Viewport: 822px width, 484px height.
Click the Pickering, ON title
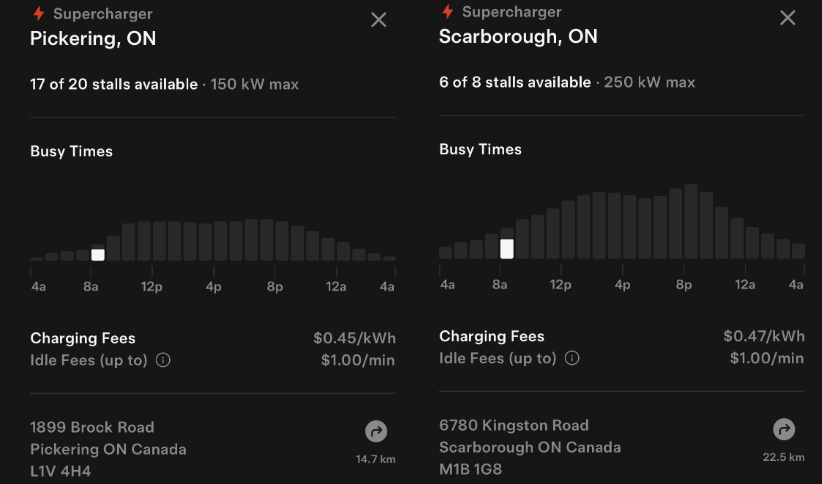[93, 39]
